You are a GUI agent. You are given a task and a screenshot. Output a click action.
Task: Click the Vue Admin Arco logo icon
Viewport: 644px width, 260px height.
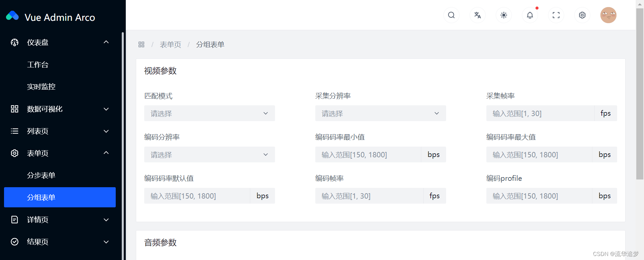tap(12, 15)
